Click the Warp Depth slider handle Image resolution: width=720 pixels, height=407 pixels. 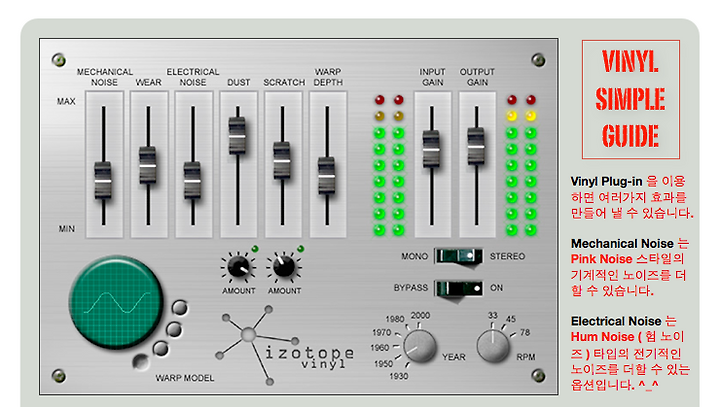(x=326, y=176)
